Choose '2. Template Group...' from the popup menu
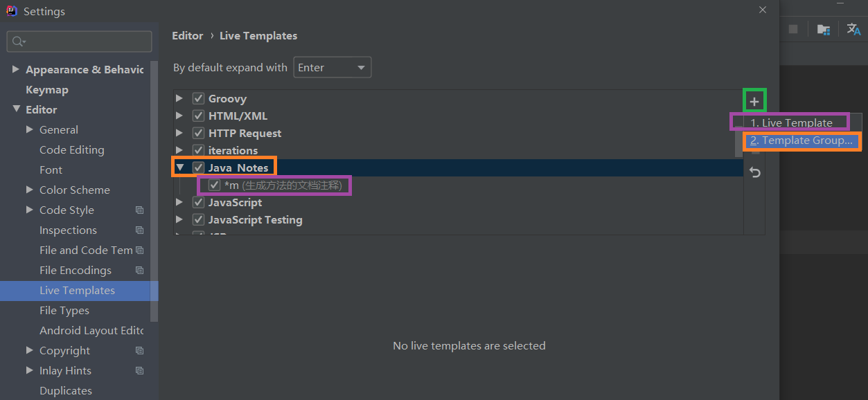This screenshot has width=868, height=400. coord(801,140)
